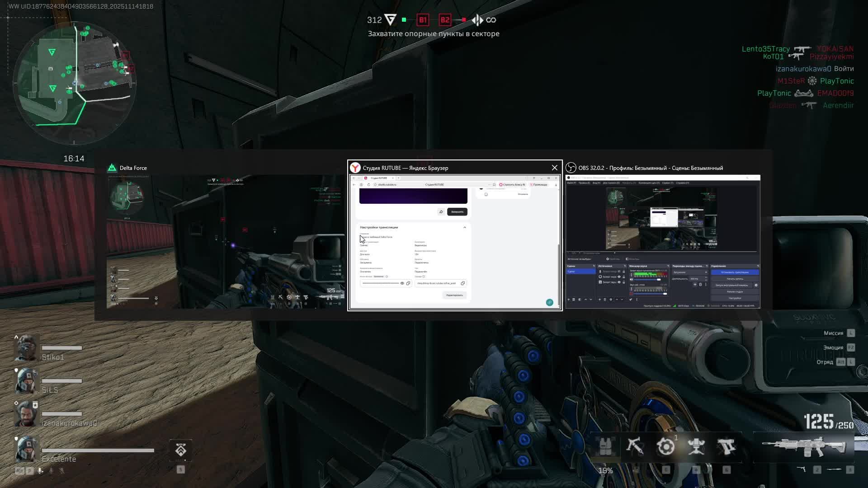Click the Yandex Browser icon in switcher
Viewport: 868px width, 488px height.
point(355,168)
